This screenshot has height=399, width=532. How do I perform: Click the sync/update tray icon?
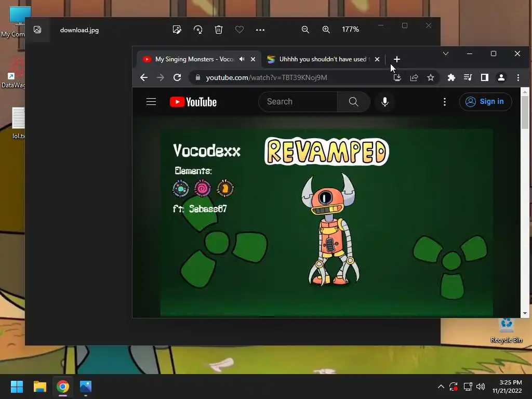click(454, 387)
